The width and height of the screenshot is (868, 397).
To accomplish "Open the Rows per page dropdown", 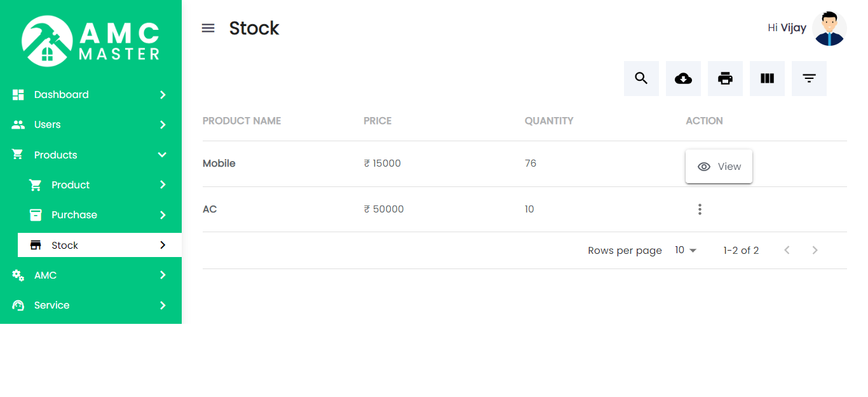I will point(684,250).
